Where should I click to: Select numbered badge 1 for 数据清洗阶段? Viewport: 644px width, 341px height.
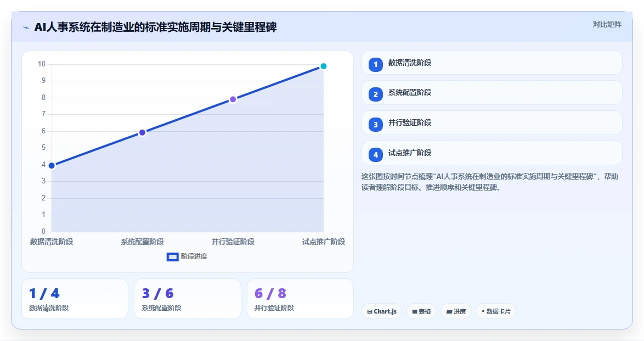(x=375, y=64)
